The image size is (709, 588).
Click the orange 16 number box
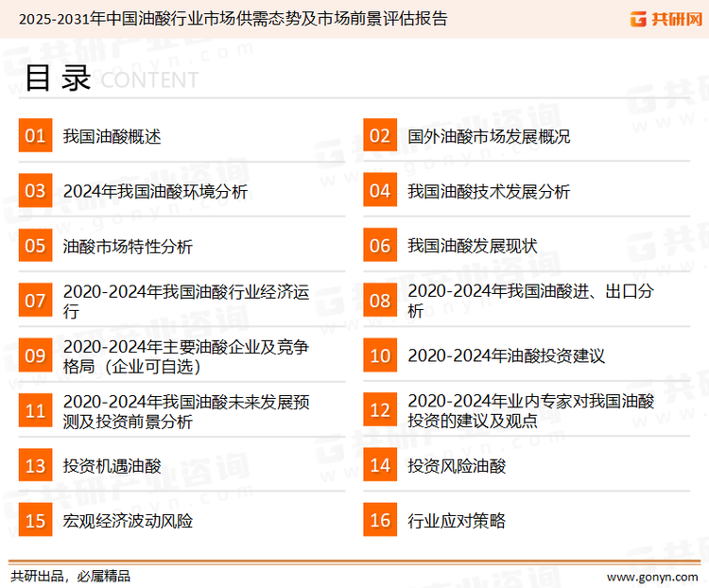point(380,520)
